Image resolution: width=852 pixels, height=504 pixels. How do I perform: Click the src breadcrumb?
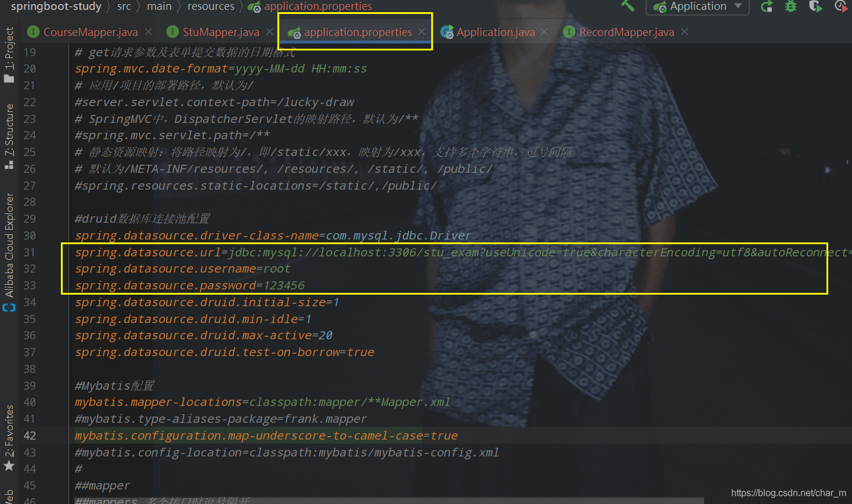[124, 6]
